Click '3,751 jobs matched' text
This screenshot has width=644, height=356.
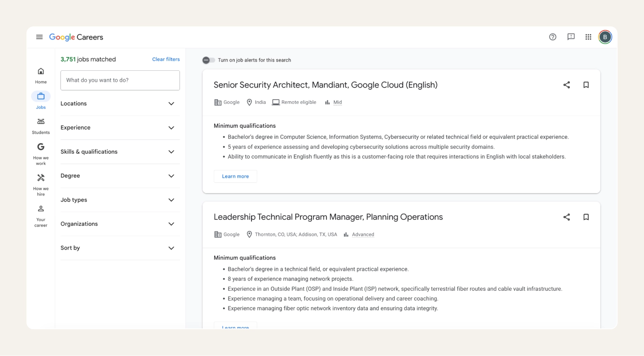88,59
